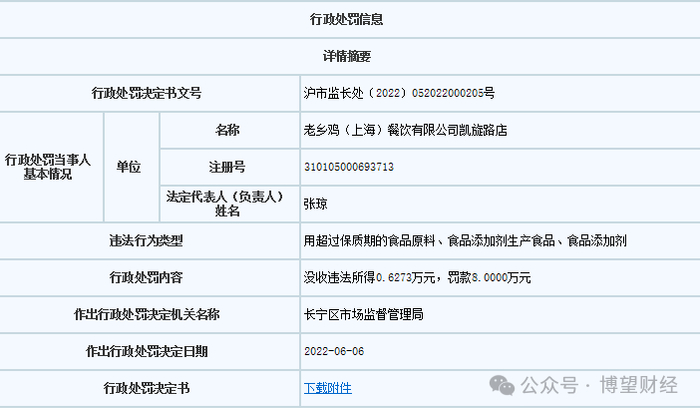
Task: Select document number 沪市监长处（2022）052022000205号
Action: point(399,93)
